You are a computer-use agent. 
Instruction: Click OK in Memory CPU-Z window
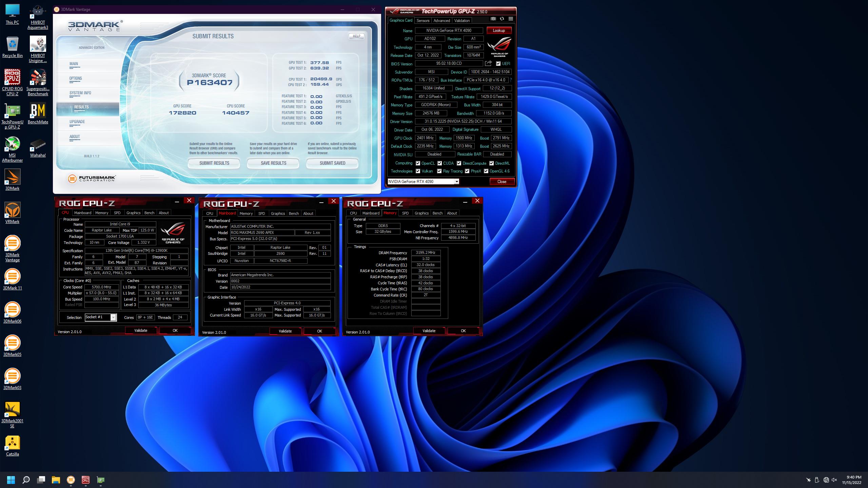[463, 331]
